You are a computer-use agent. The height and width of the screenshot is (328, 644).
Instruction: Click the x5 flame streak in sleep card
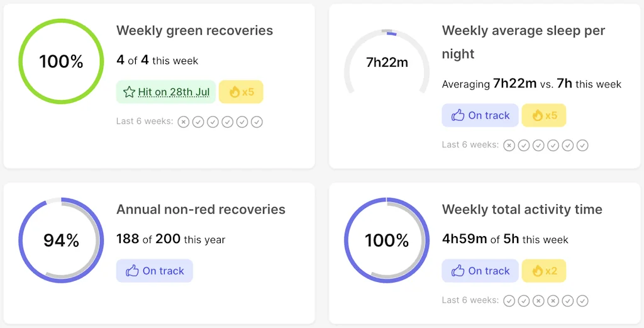[544, 115]
